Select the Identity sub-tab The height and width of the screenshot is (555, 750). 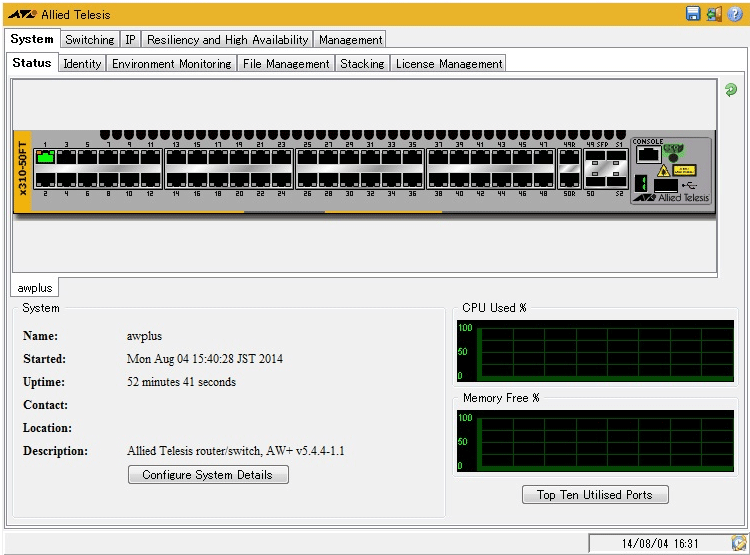pyautogui.click(x=82, y=64)
